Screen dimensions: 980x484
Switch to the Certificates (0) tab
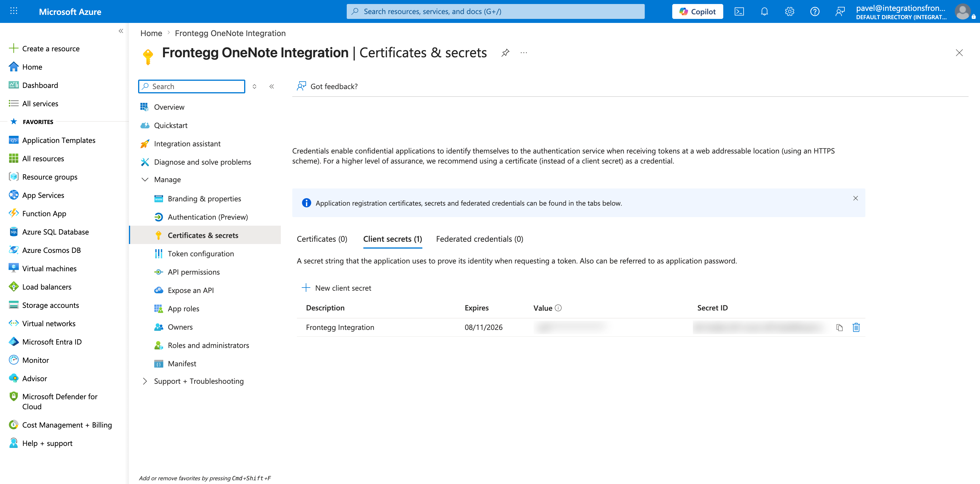[322, 239]
